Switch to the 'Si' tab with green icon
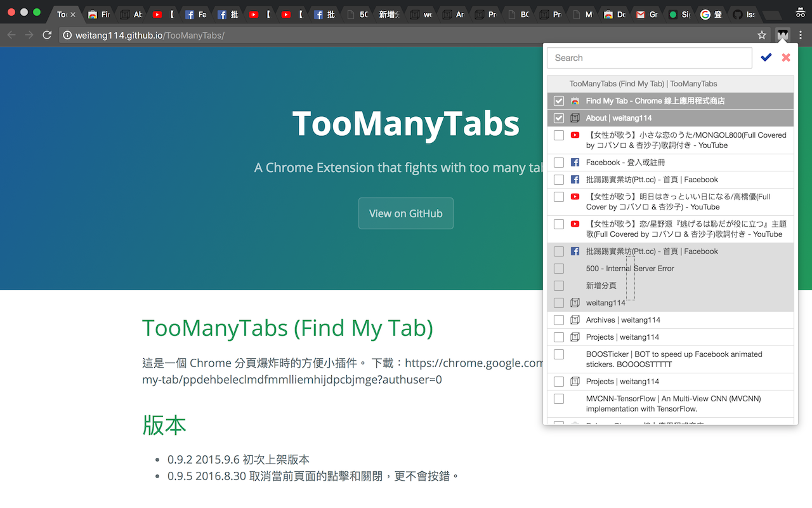The height and width of the screenshot is (508, 812). 679,14
